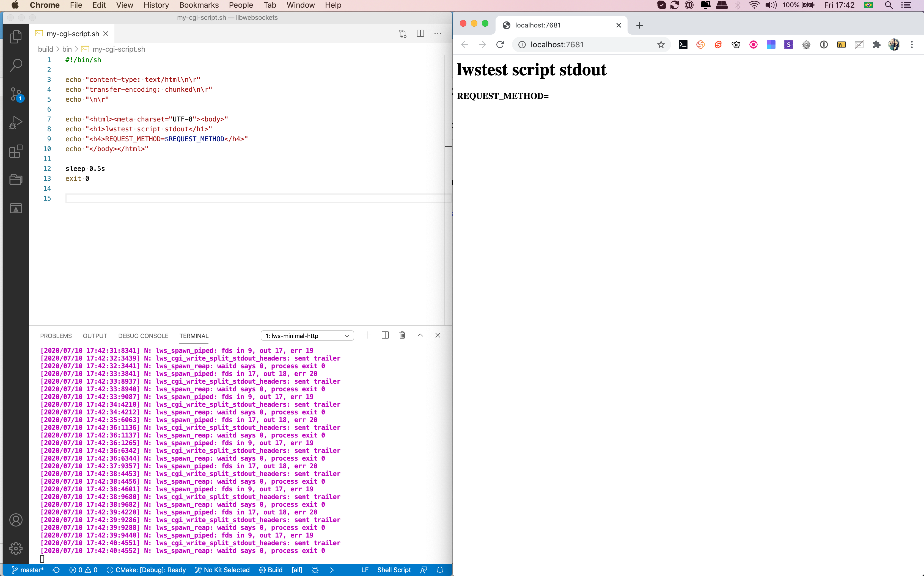Click CMake: [Debug]: Ready status
This screenshot has height=576, width=924.
[146, 570]
